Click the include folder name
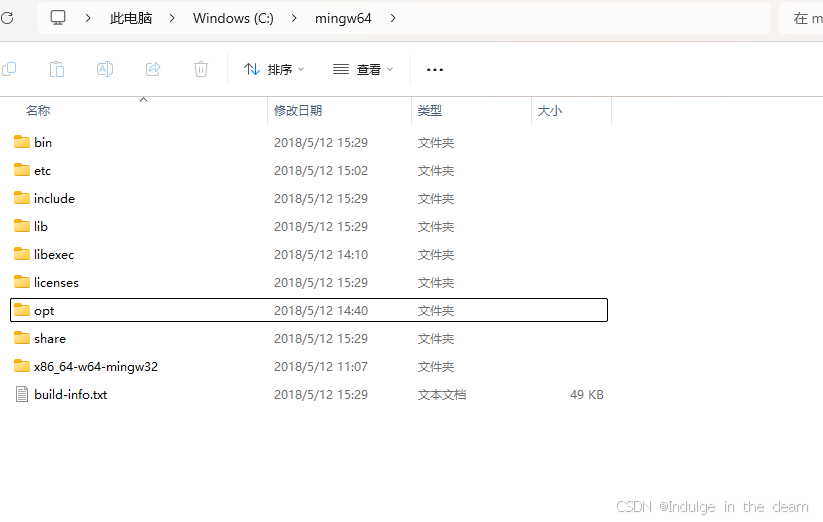Image resolution: width=823 pixels, height=522 pixels. coord(55,198)
